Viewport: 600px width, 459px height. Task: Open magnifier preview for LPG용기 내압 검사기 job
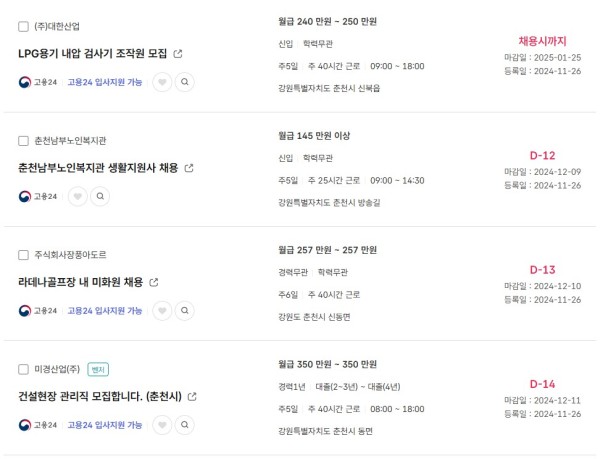[185, 82]
